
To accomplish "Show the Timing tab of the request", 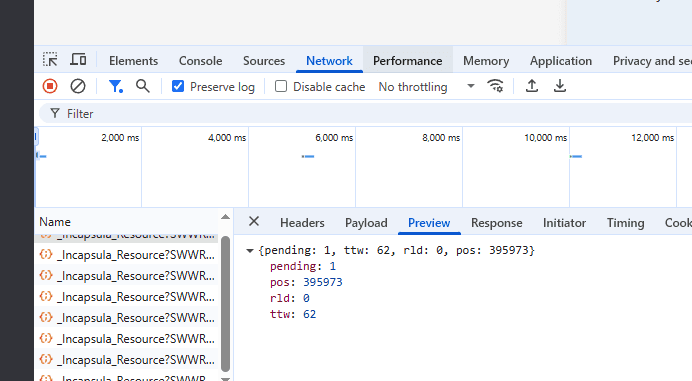I will [625, 223].
